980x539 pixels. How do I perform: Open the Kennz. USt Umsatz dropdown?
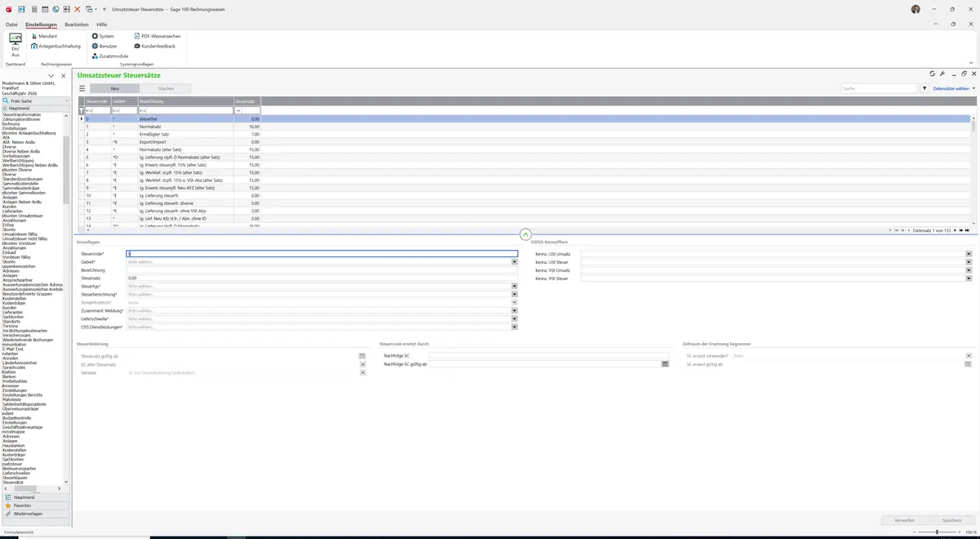(969, 254)
